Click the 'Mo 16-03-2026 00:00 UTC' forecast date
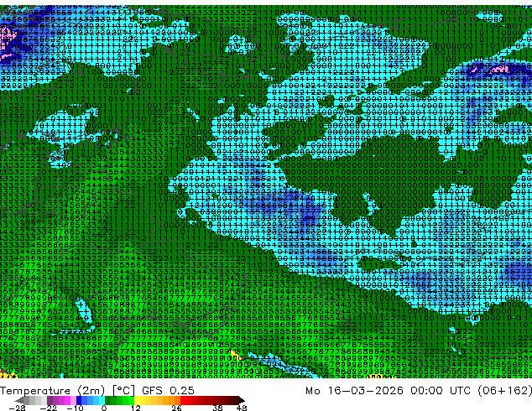This screenshot has height=411, width=532. click(x=390, y=391)
